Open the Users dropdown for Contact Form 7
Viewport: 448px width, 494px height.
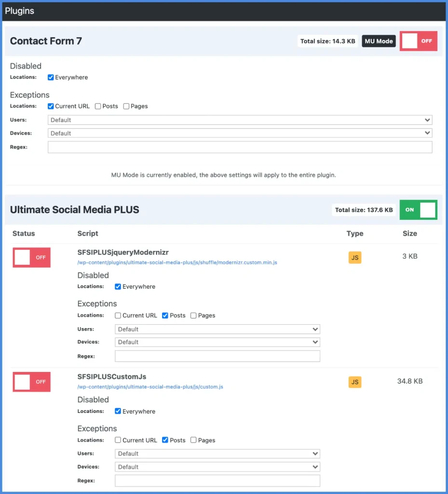tap(240, 120)
